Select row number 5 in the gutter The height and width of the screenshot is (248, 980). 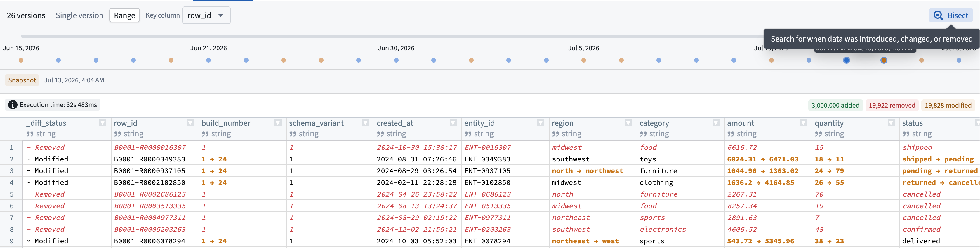click(11, 194)
